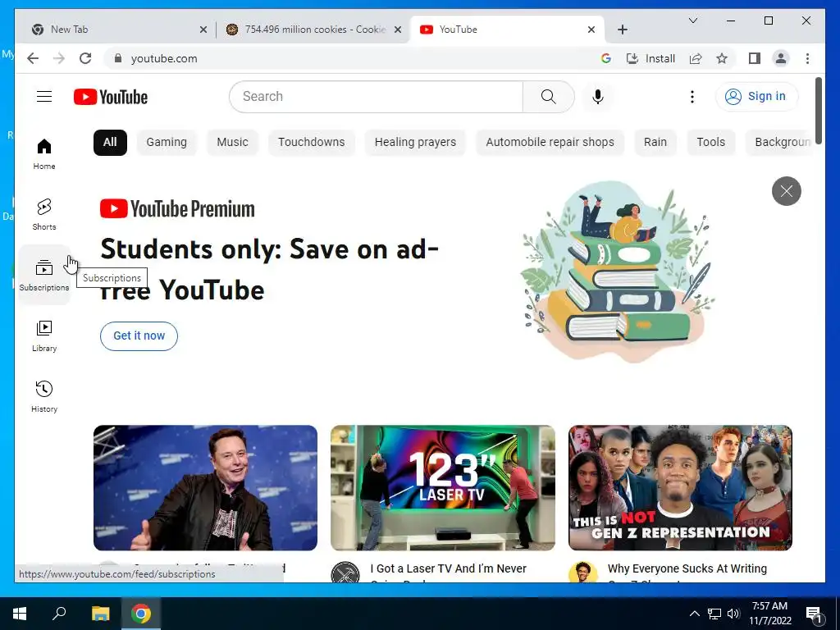Click the Sign in button
The width and height of the screenshot is (840, 630).
(756, 97)
